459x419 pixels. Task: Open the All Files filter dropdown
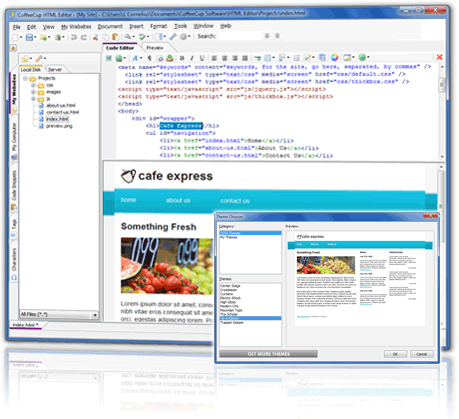(95, 315)
